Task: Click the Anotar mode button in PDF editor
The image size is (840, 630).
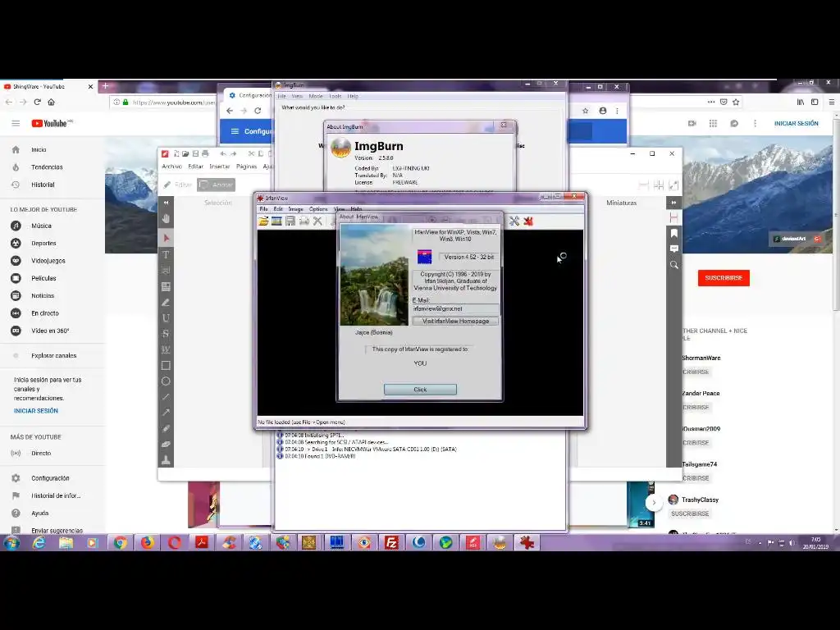Action: click(217, 185)
